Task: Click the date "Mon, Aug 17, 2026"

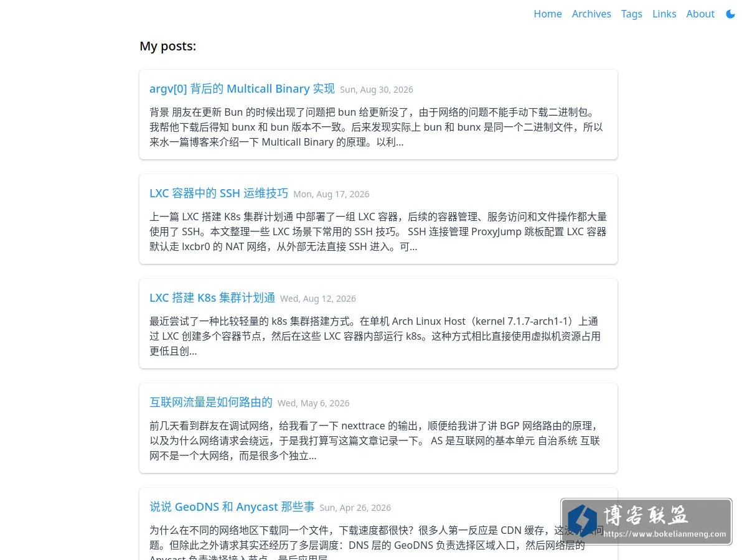Action: point(332,194)
